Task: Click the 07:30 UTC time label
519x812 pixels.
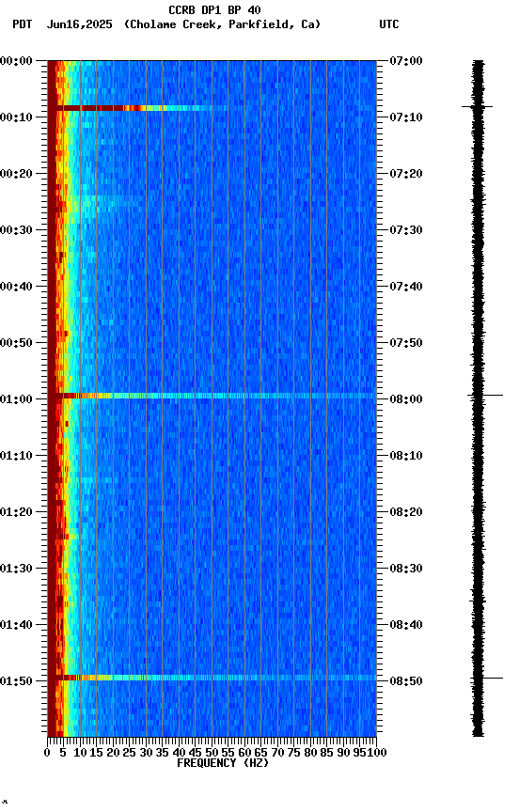Action: [406, 230]
